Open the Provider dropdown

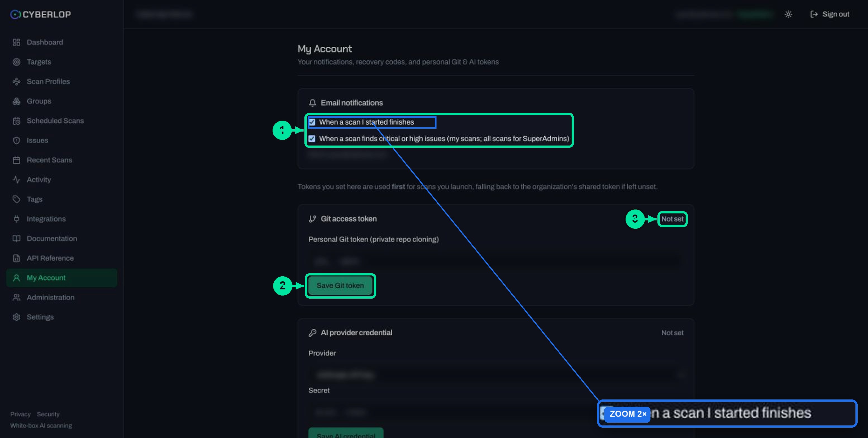click(x=496, y=375)
